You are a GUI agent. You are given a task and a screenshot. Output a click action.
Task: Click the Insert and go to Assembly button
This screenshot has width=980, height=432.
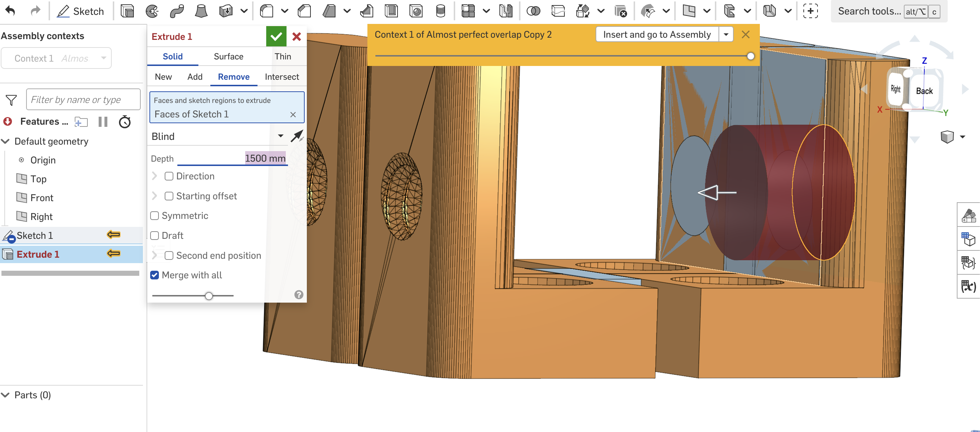(657, 34)
